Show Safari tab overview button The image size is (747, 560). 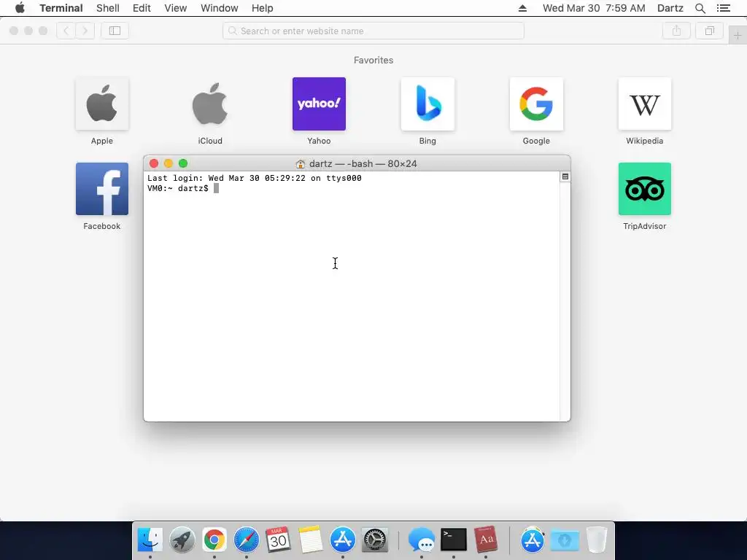pyautogui.click(x=709, y=31)
